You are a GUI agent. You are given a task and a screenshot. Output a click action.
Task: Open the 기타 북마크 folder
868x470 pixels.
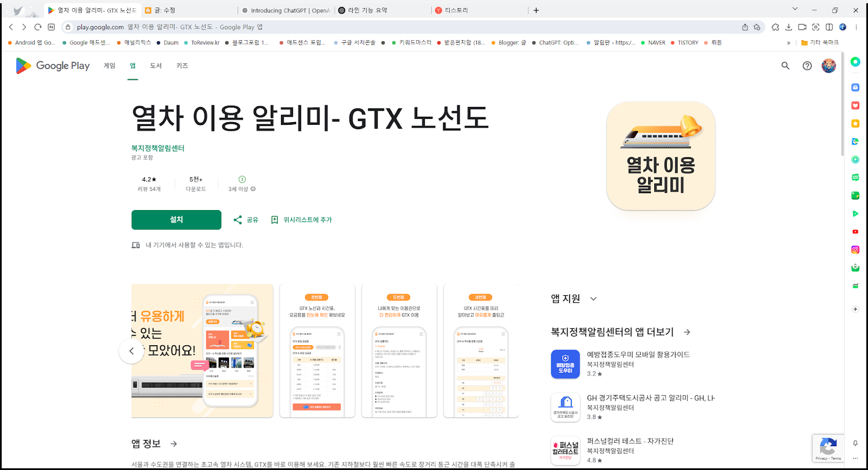coord(820,42)
